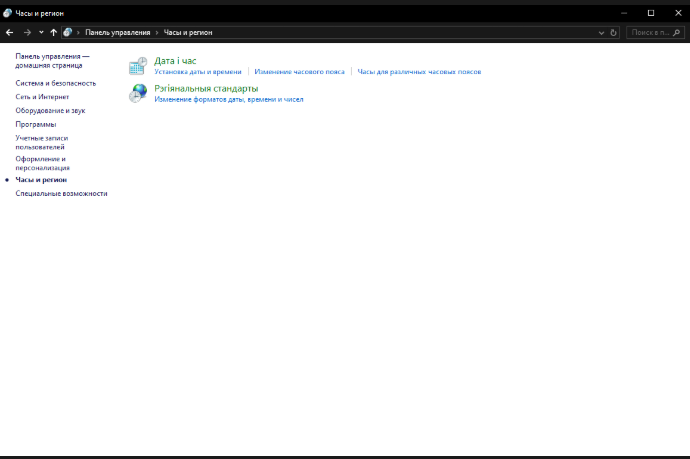Click the window title bar app icon
Screen dimensions: 690x459
point(7,13)
